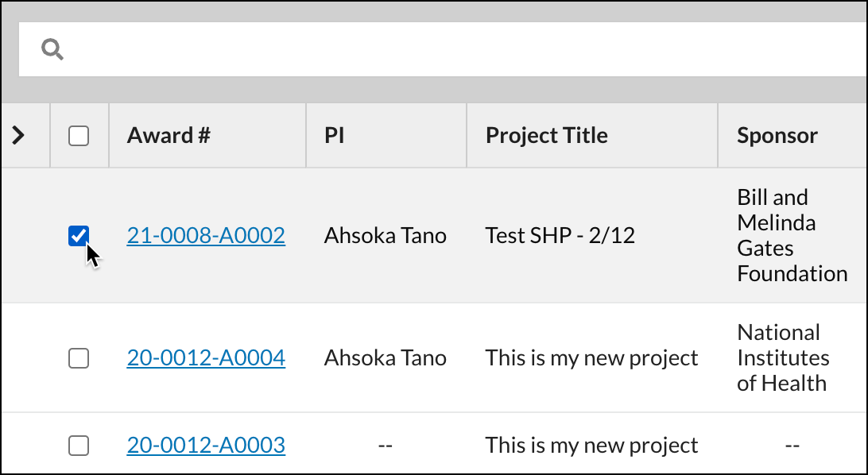Viewport: 868px width, 475px height.
Task: Sort the table by Award #
Action: point(169,135)
